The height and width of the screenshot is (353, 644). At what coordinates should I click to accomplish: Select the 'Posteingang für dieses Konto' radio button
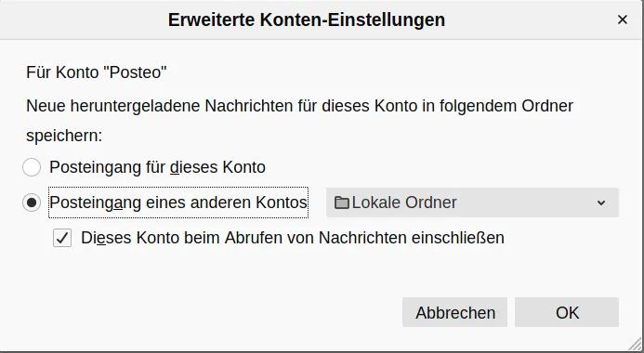click(32, 167)
